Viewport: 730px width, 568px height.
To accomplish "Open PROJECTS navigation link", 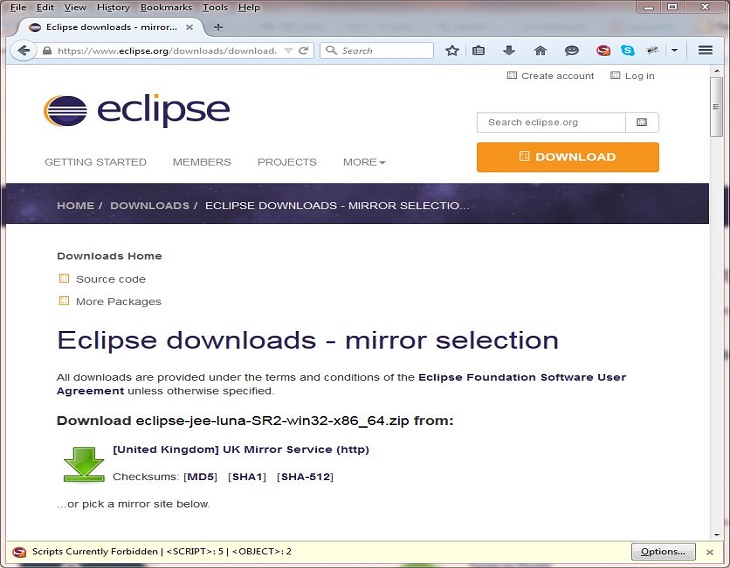I will pos(287,162).
